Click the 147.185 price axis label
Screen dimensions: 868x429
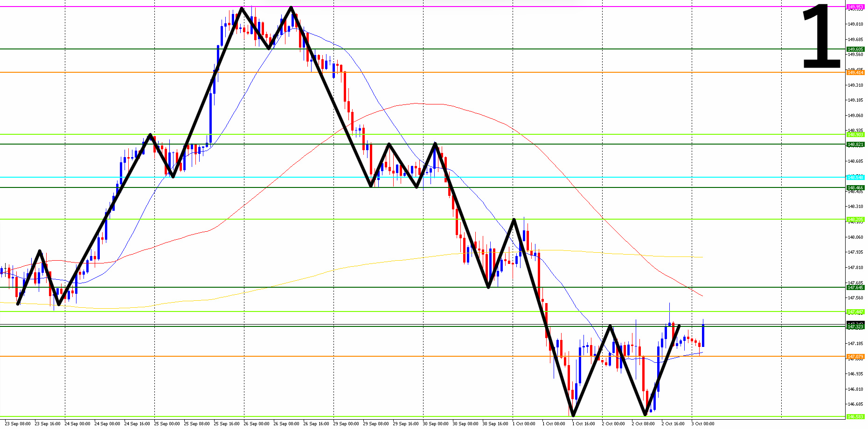click(855, 343)
